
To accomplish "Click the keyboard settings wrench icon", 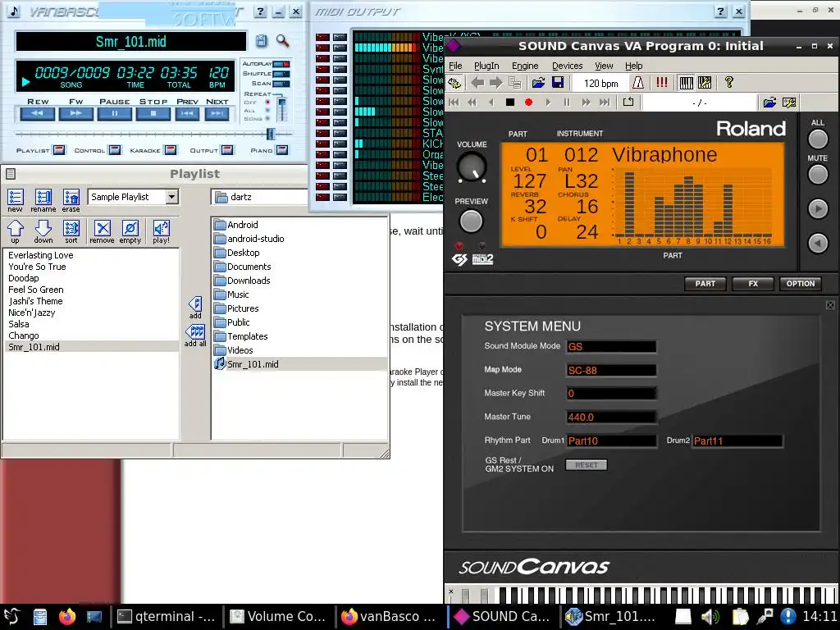I will pyautogui.click(x=705, y=83).
